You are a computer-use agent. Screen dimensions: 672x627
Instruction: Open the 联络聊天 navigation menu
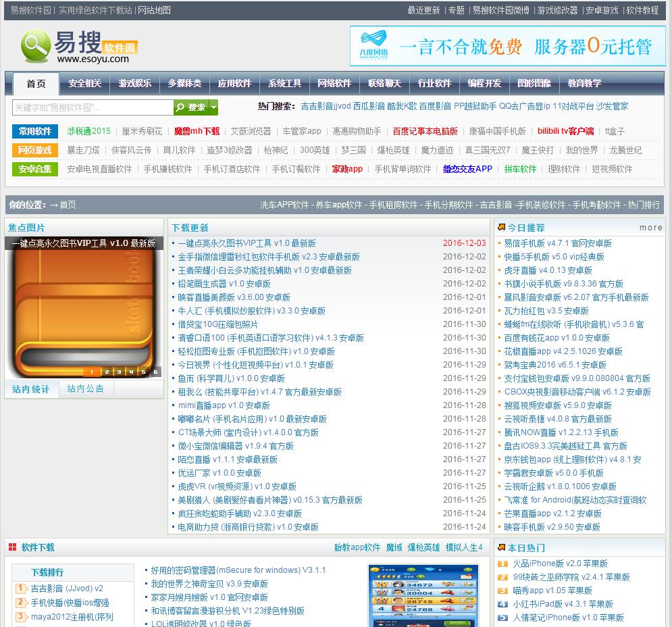click(x=384, y=83)
